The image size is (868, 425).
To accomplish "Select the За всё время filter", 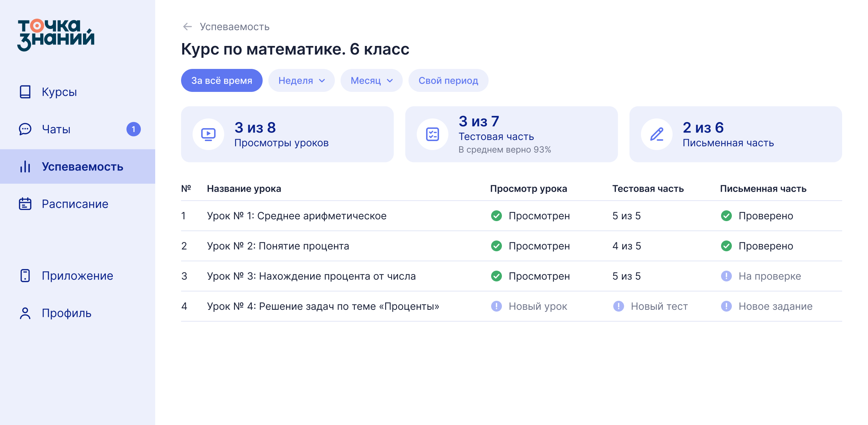I will click(x=222, y=80).
